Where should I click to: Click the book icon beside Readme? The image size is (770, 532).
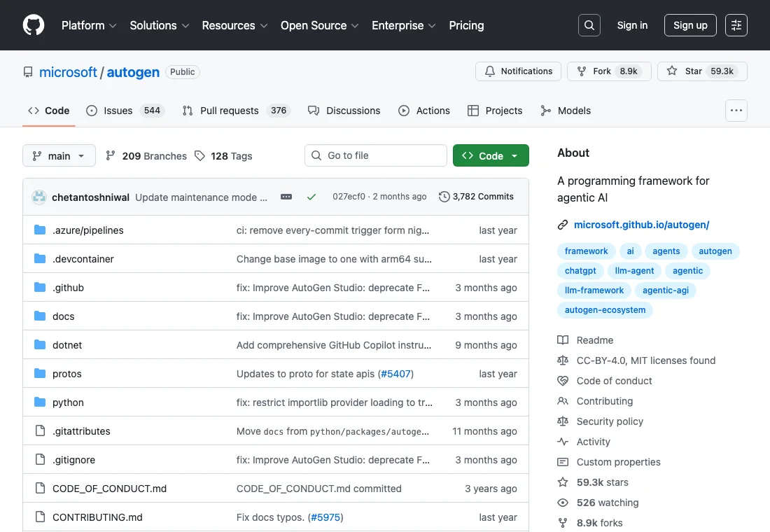point(563,340)
